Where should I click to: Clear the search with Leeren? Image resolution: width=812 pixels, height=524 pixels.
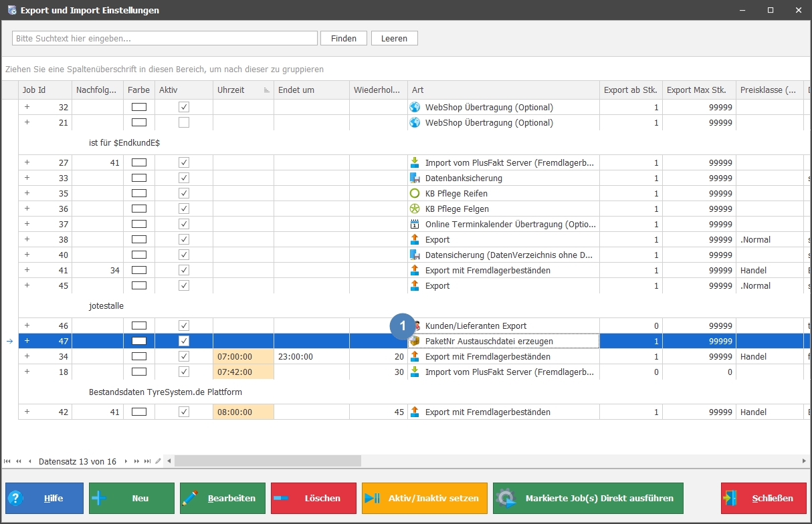tap(394, 38)
